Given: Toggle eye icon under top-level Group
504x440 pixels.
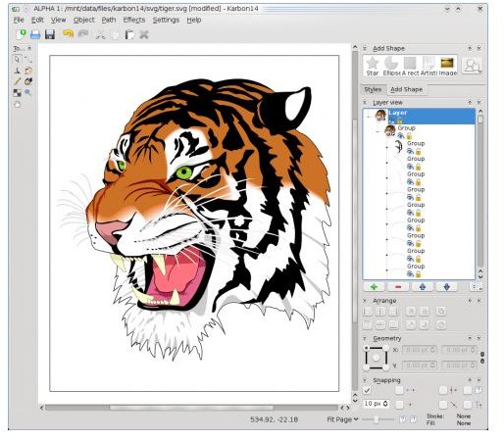Looking at the screenshot, I should click(401, 136).
